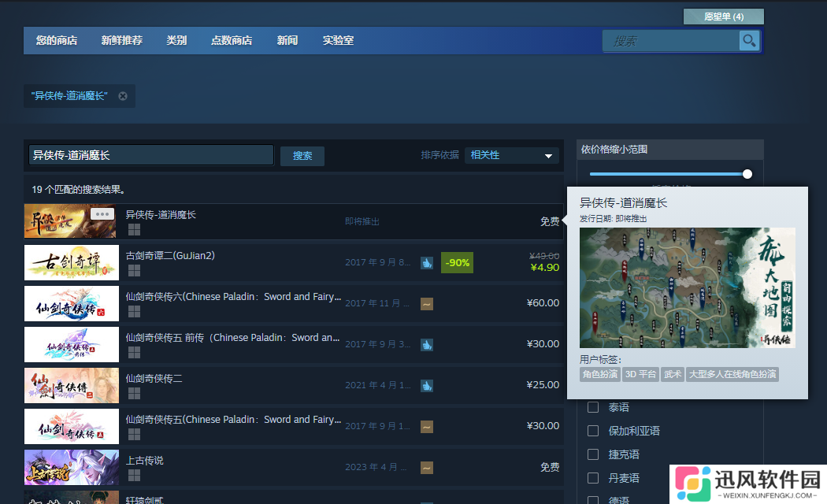This screenshot has width=827, height=504.
Task: Click the ¥25.00 price
Action: 543,385
